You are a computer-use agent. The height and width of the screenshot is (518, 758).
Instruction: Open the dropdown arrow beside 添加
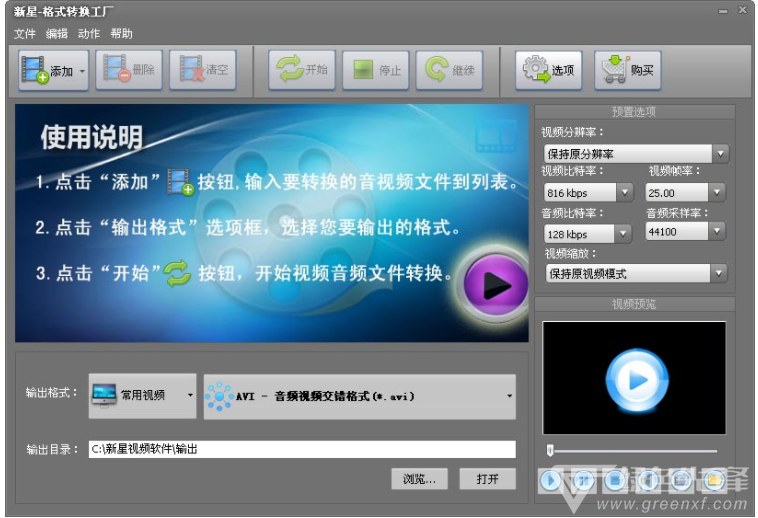point(83,71)
